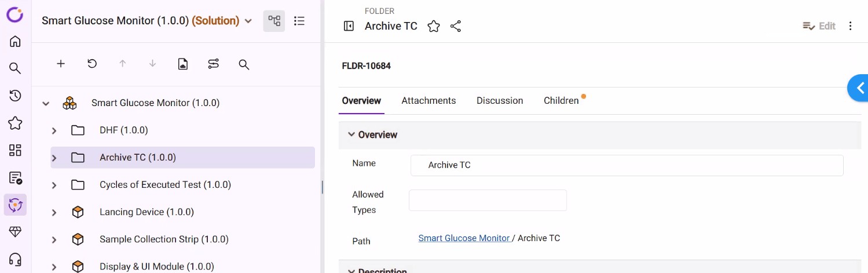This screenshot has height=273, width=868.
Task: Open the Children tab
Action: tap(561, 100)
